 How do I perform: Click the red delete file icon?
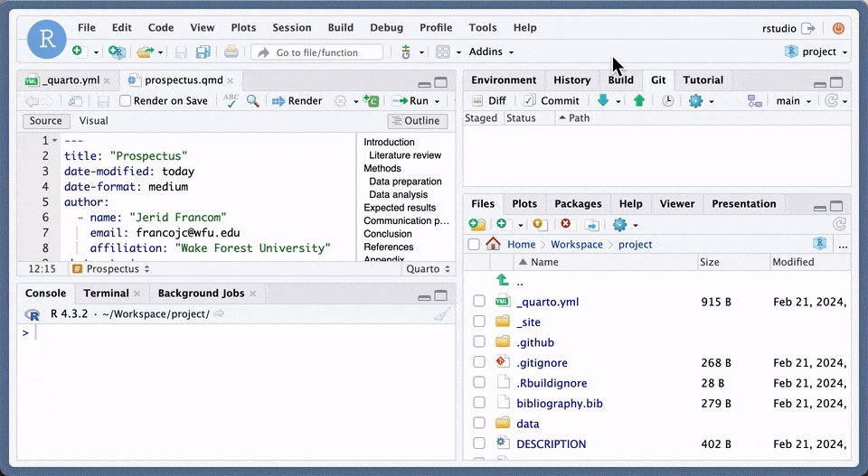566,224
